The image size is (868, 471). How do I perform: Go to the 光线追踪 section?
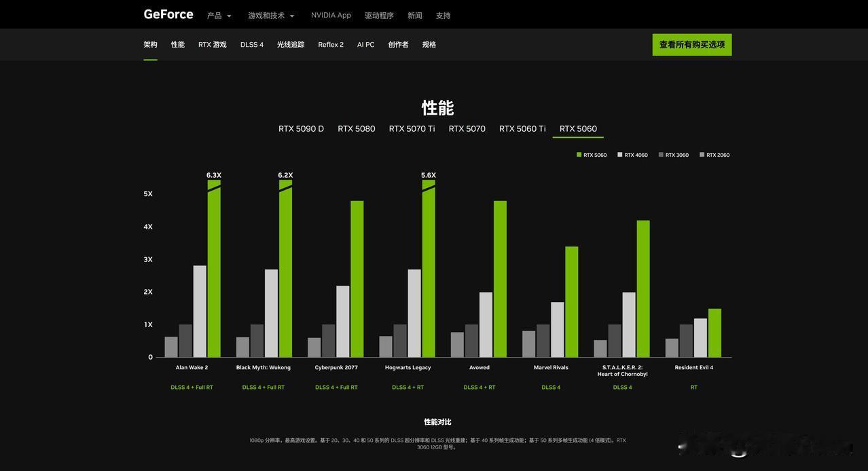click(x=291, y=45)
